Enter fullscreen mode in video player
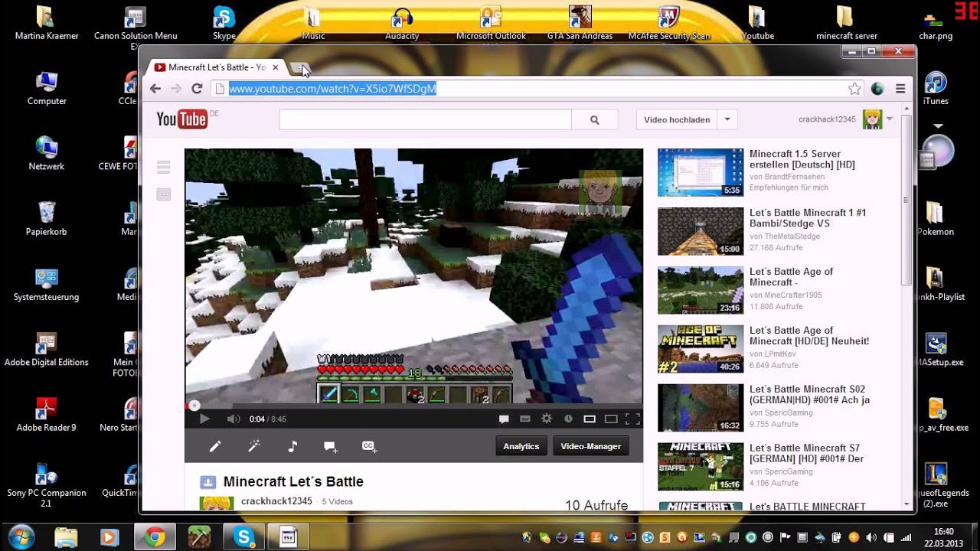Screen dimensions: 980x551 point(633,419)
